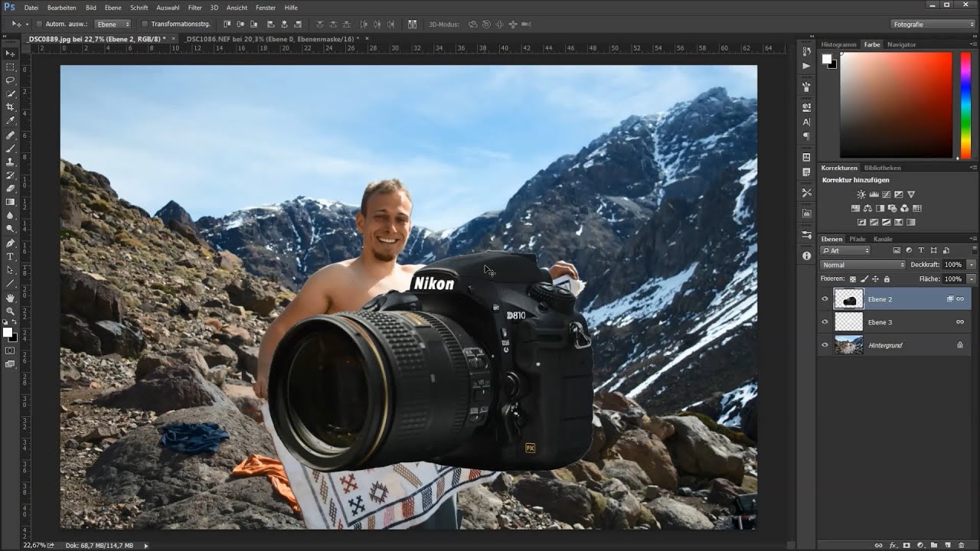
Task: Open the Bearbeiten menu
Action: [x=61, y=8]
